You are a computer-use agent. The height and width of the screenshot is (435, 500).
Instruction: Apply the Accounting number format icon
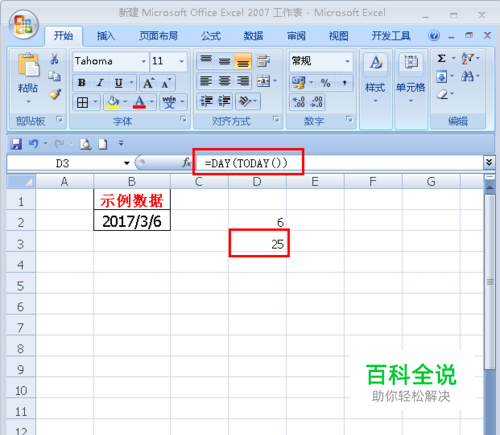pos(298,83)
